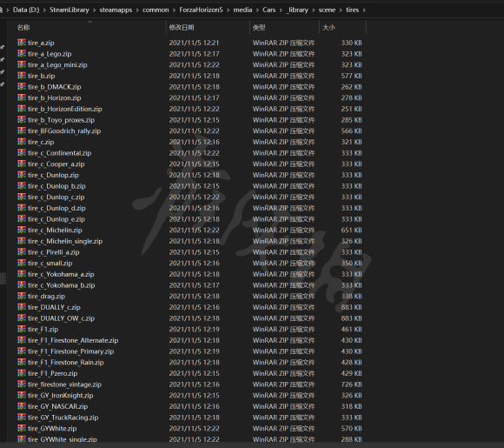Click the tire_firestone_vintage.zip file name
The width and height of the screenshot is (504, 448).
64,384
